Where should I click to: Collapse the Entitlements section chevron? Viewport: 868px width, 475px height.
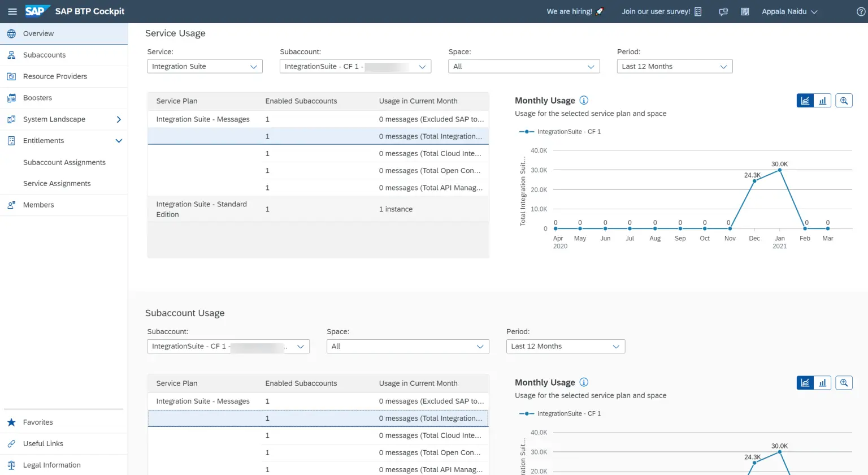point(119,141)
